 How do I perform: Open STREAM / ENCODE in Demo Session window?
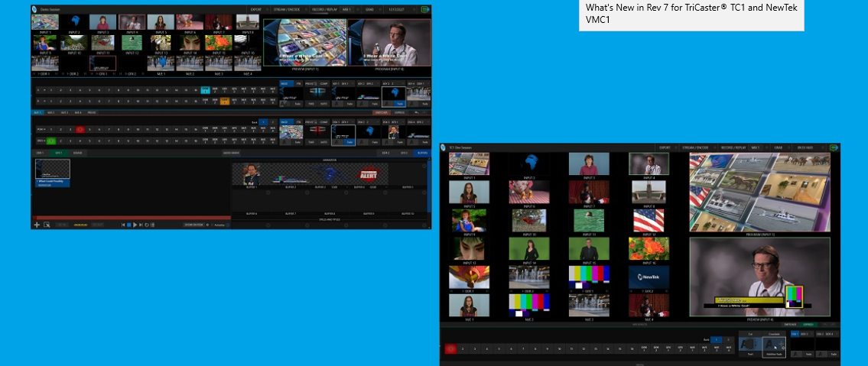[x=288, y=9]
